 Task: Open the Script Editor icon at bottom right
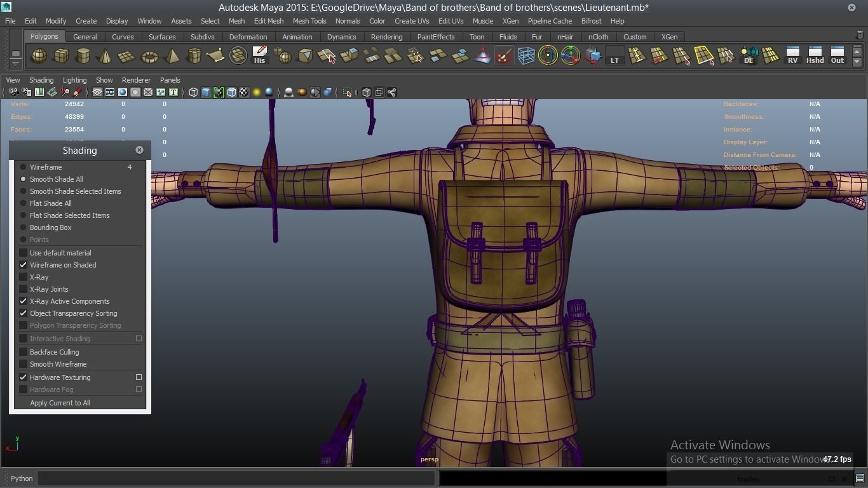[x=860, y=478]
